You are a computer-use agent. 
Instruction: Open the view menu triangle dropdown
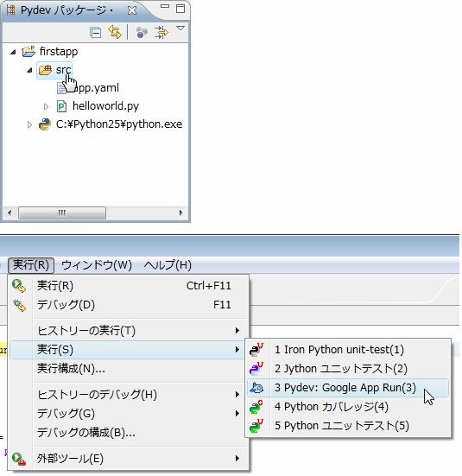[180, 29]
